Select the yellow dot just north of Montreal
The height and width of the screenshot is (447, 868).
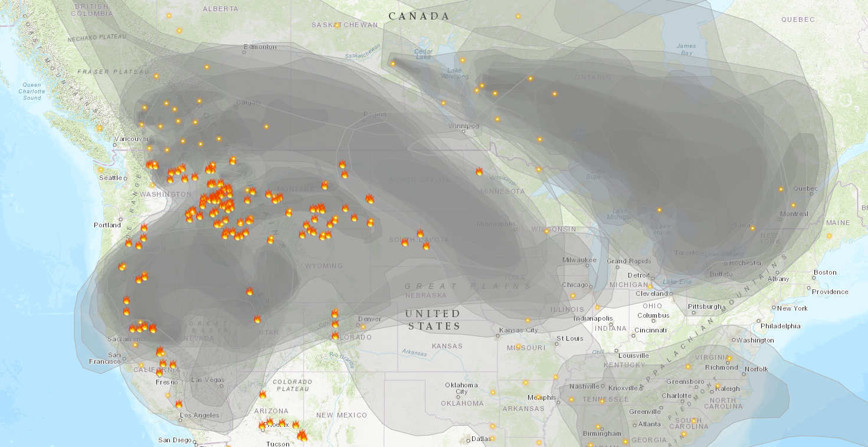tap(793, 205)
